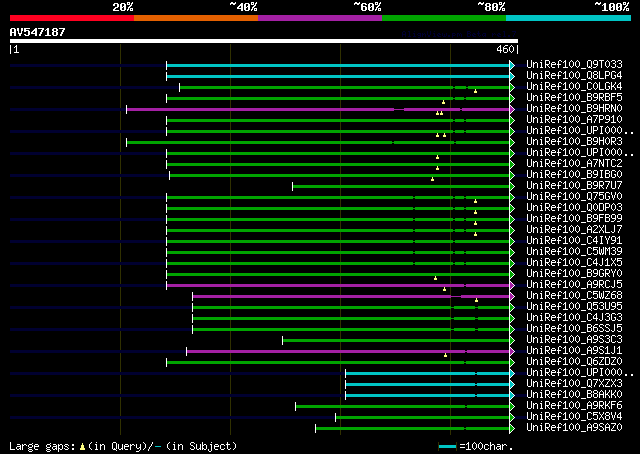The height and width of the screenshot is (454, 640).
Task: Select hit UniRef100_Q75GV0
Action: pos(574,197)
